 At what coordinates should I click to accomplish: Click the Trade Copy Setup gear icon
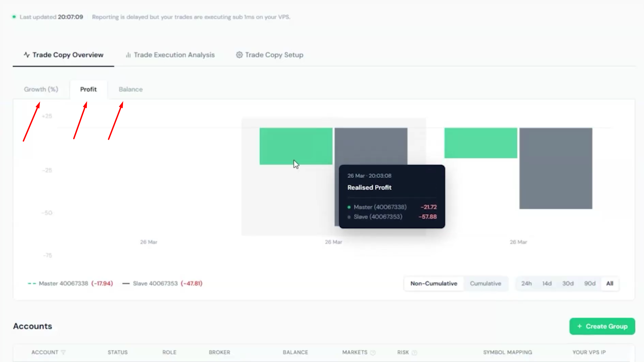(x=239, y=55)
